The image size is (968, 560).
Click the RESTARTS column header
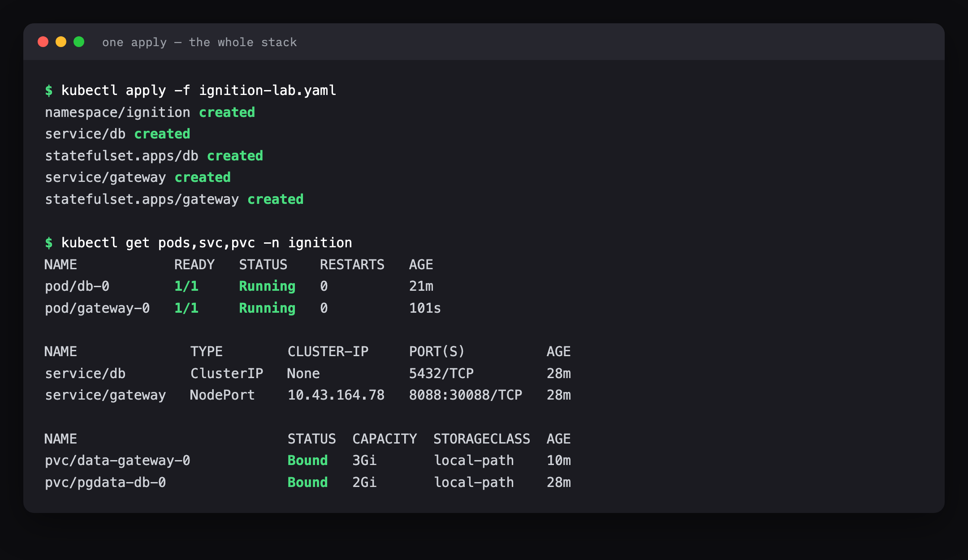[352, 265]
